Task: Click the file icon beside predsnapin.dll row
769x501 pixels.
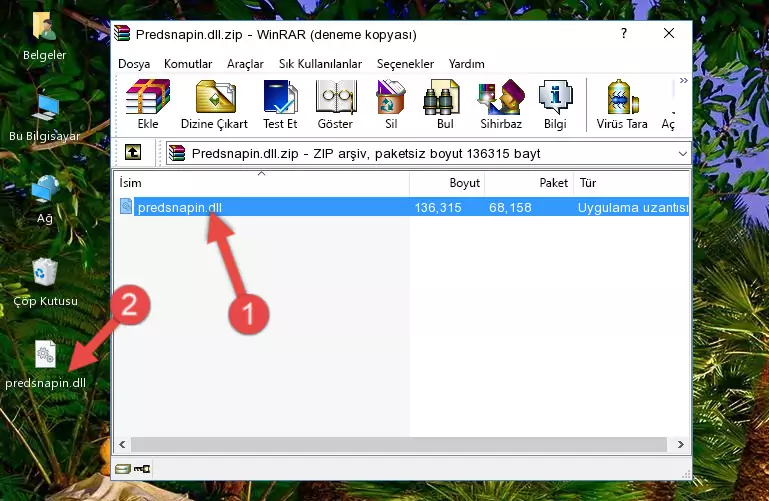Action: [x=126, y=206]
